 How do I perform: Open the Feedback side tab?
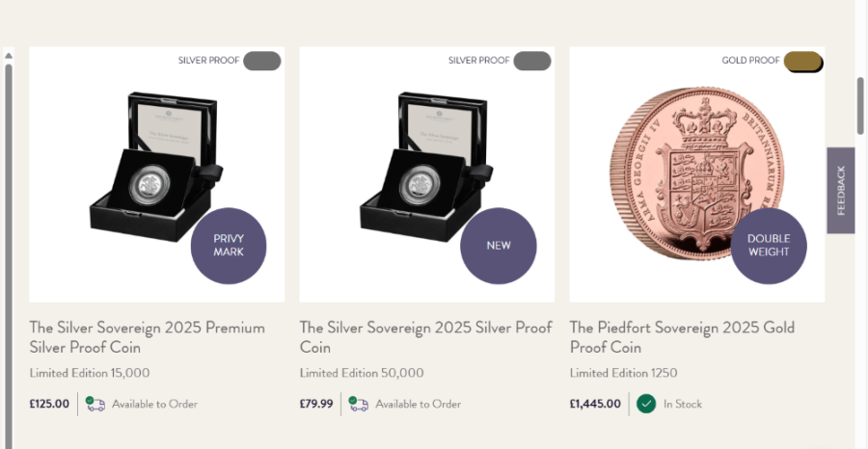(840, 190)
